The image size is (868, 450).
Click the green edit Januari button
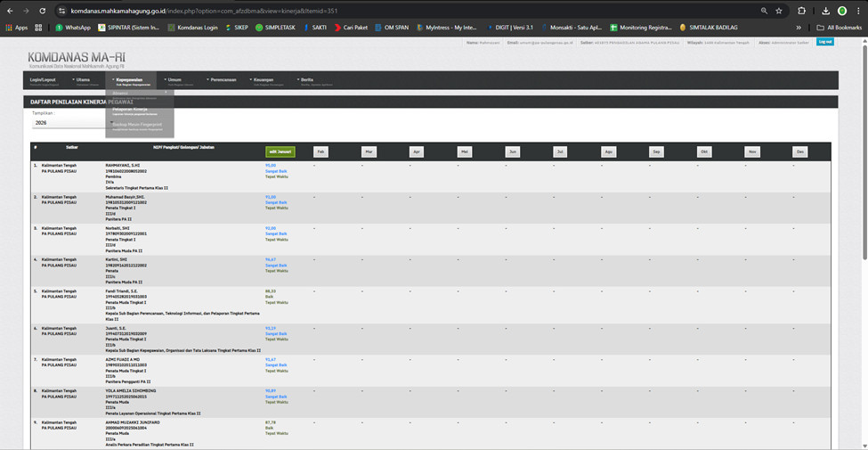pos(280,151)
